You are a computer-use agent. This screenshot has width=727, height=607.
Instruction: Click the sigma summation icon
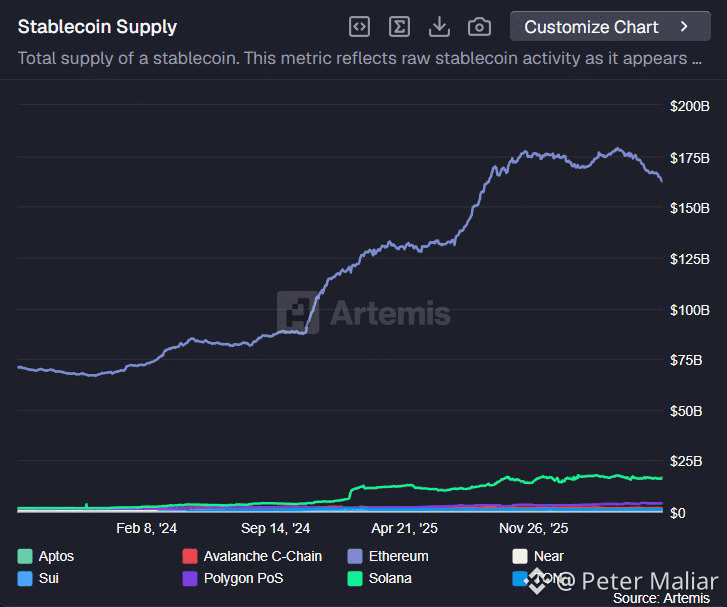399,26
